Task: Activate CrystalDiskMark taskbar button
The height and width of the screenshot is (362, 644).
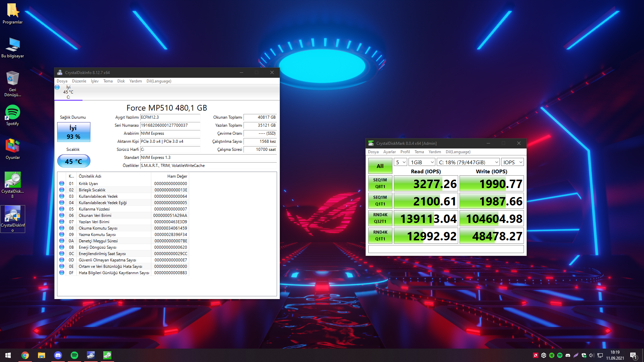Action: (x=107, y=355)
